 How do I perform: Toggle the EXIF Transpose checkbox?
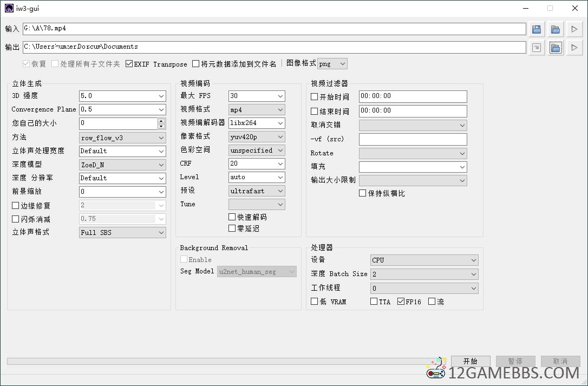point(129,64)
